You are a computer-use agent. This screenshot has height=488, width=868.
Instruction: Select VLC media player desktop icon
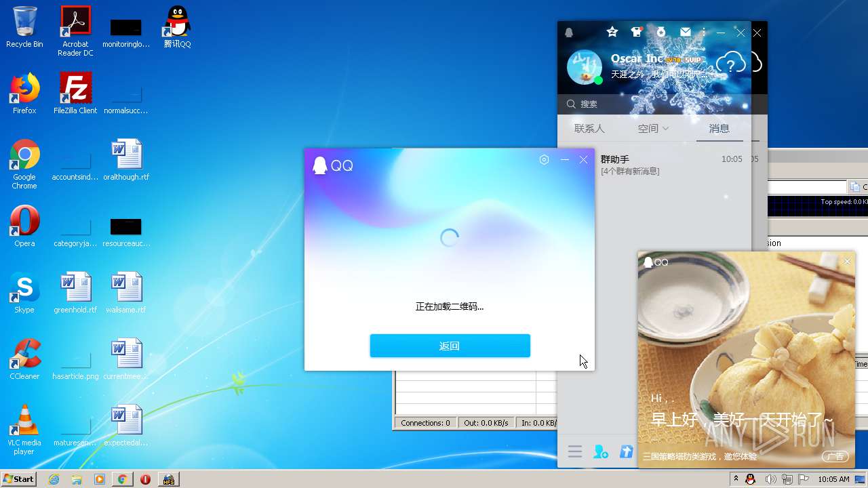coord(24,430)
